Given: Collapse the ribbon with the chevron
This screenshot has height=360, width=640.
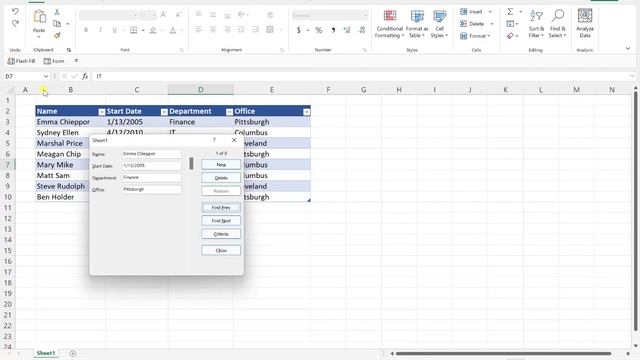Looking at the screenshot, I should pos(628,48).
